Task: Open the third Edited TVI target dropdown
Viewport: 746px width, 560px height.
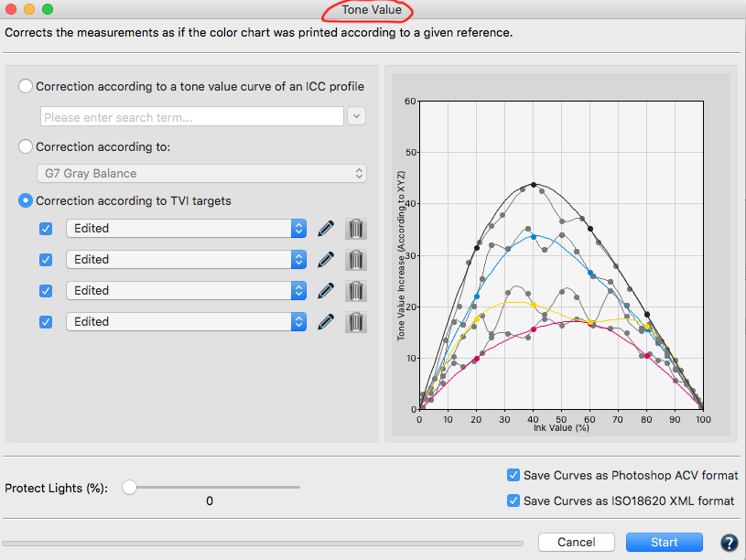Action: click(186, 290)
